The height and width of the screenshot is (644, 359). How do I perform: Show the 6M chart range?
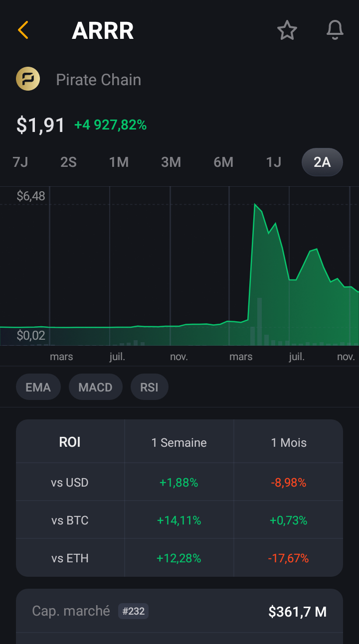(223, 162)
